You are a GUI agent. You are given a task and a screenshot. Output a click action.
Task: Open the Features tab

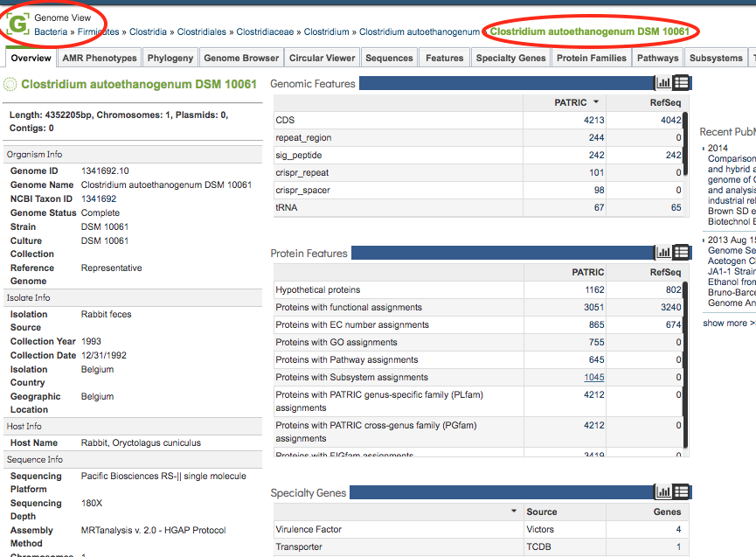pos(445,58)
